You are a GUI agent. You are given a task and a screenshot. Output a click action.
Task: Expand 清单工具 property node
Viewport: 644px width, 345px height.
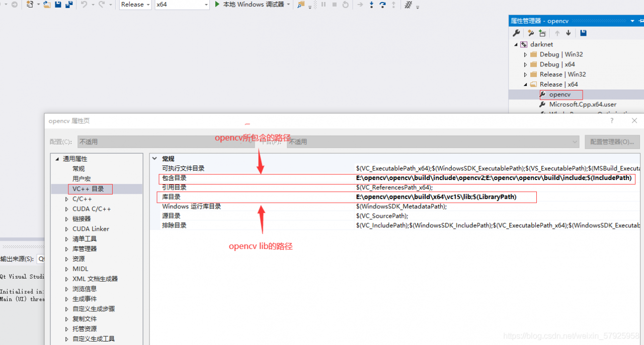point(67,239)
